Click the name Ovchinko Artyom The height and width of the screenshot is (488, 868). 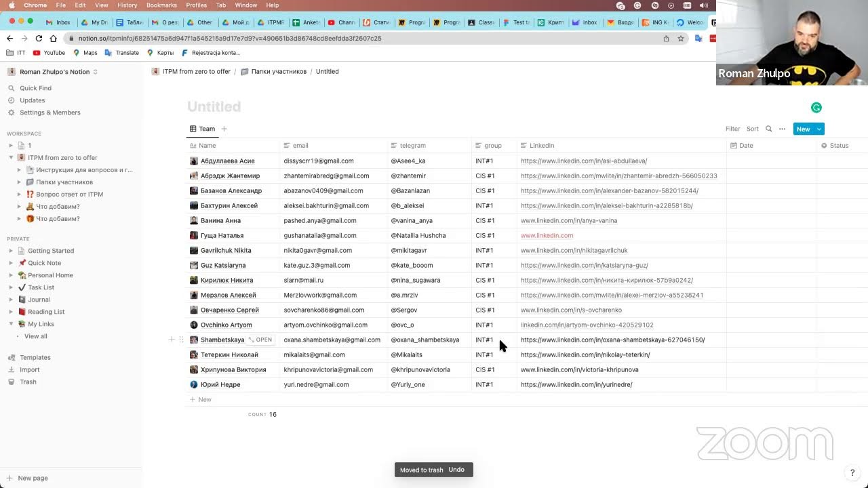click(x=226, y=325)
